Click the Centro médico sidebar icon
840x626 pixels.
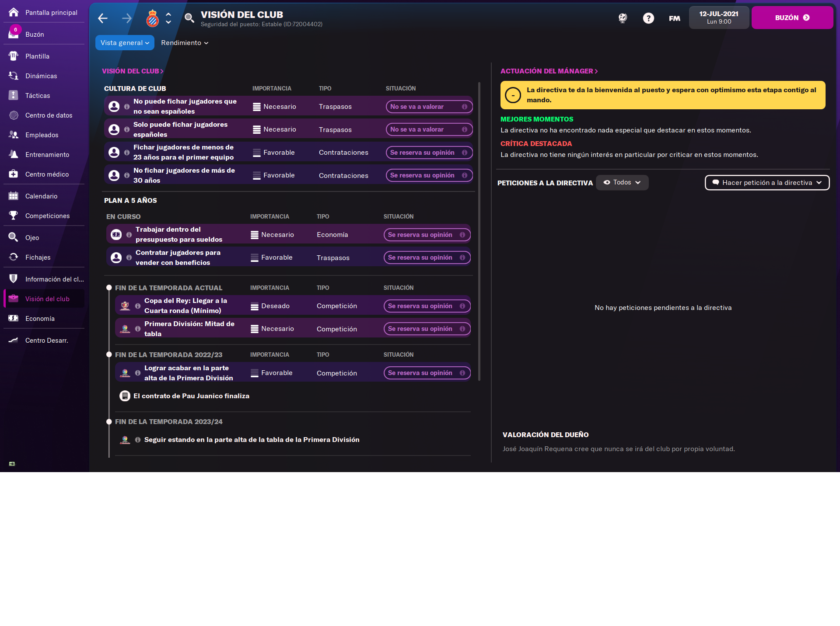[14, 174]
